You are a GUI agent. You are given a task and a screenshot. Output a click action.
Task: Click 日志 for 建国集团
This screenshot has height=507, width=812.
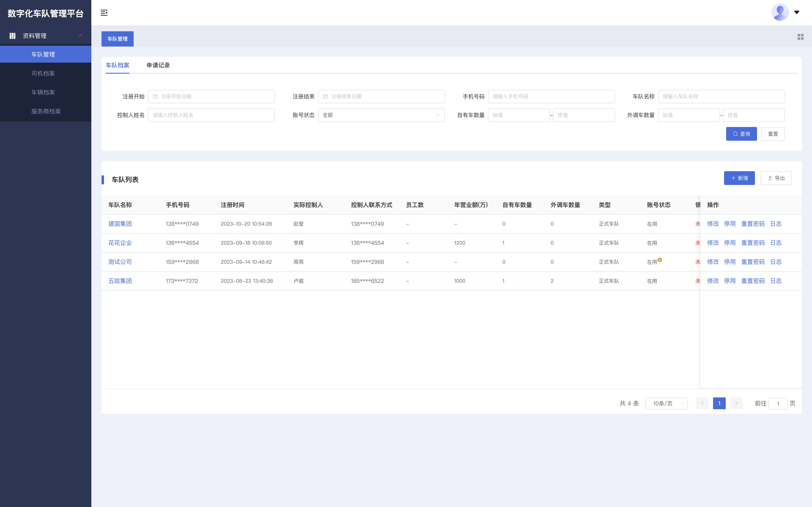[x=776, y=224]
